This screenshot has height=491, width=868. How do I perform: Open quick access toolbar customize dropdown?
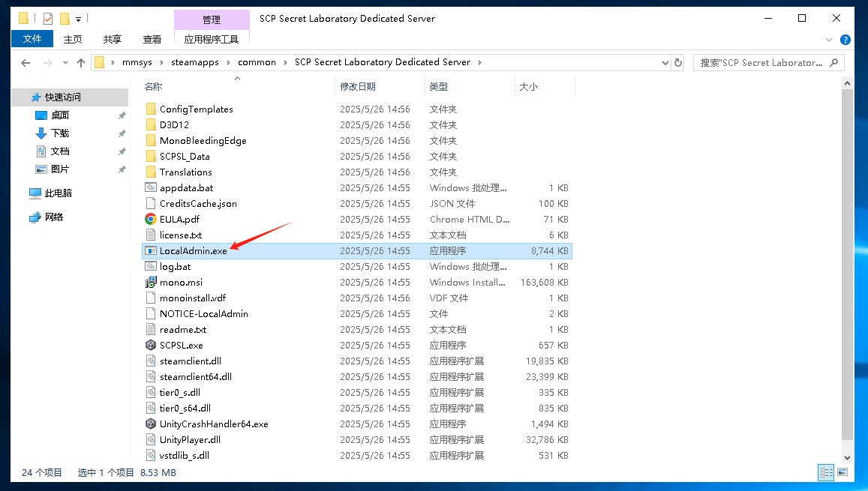[79, 19]
